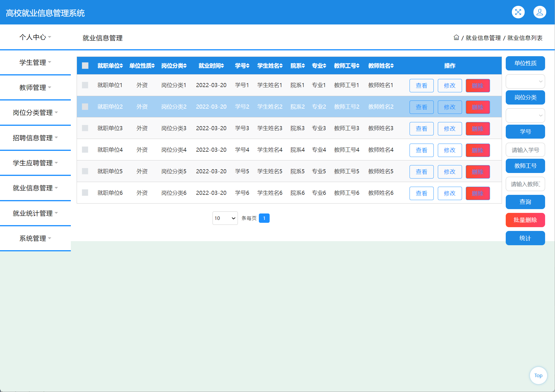Expand the 招聘信息管理 sidebar menu
Viewport: 555px width, 392px height.
[35, 138]
